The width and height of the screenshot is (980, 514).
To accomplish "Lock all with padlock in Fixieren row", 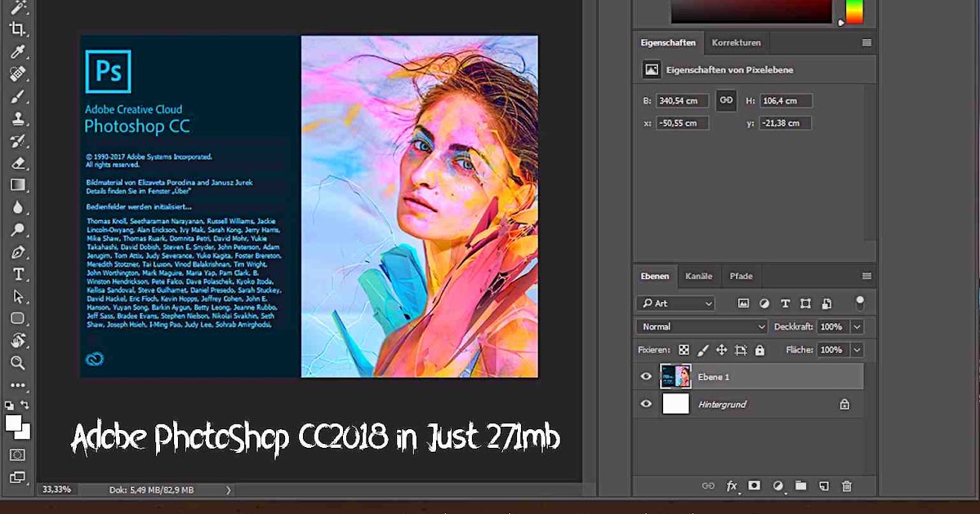I will tap(759, 350).
